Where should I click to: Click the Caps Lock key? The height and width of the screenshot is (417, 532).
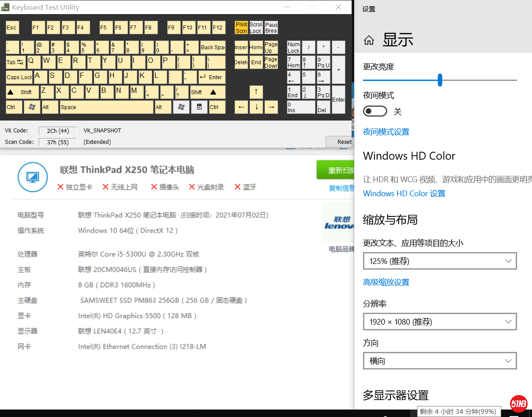pos(19,77)
